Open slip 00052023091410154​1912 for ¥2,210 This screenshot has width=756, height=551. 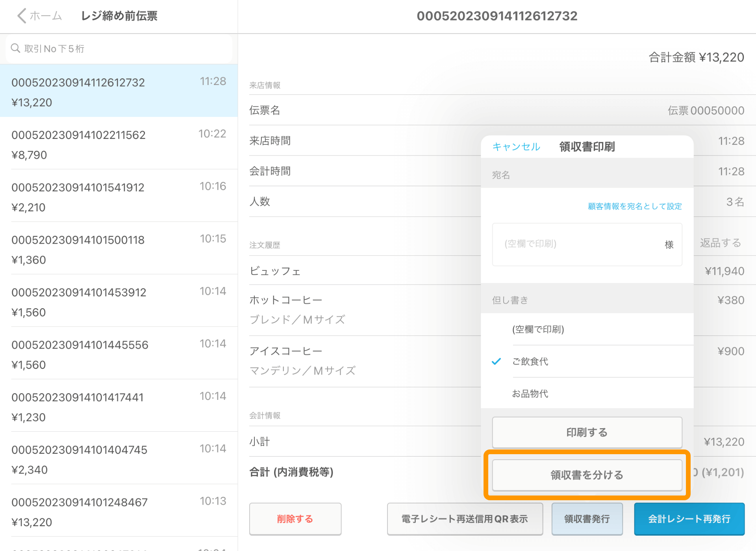pyautogui.click(x=119, y=196)
